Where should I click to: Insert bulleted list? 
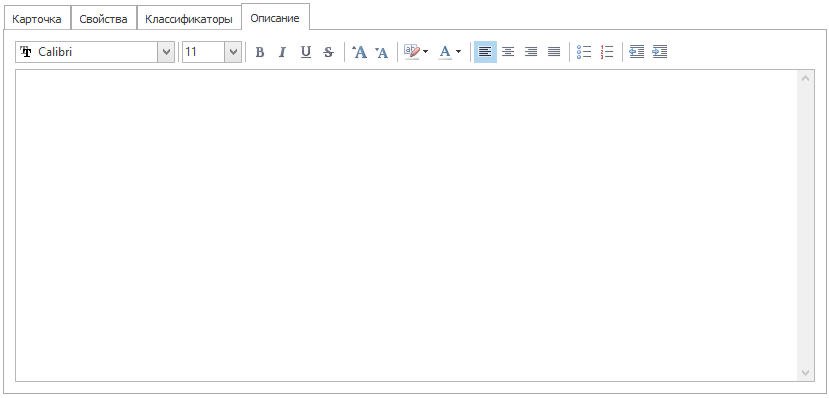584,52
